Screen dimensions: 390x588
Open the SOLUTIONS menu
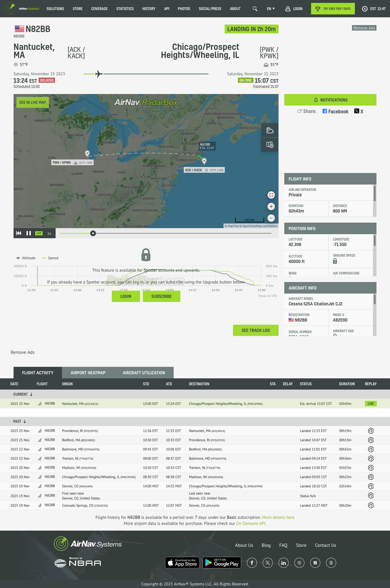pos(55,9)
